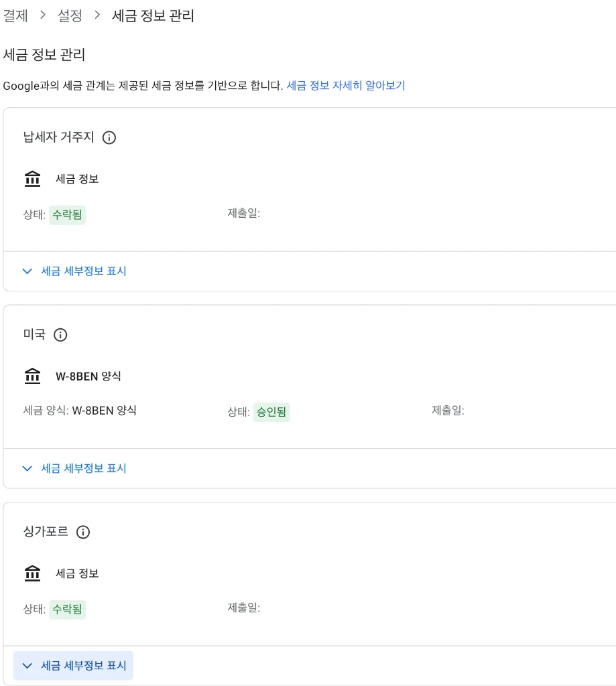Click bank icon in 싱가포르 card
The image size is (616, 686).
(32, 573)
